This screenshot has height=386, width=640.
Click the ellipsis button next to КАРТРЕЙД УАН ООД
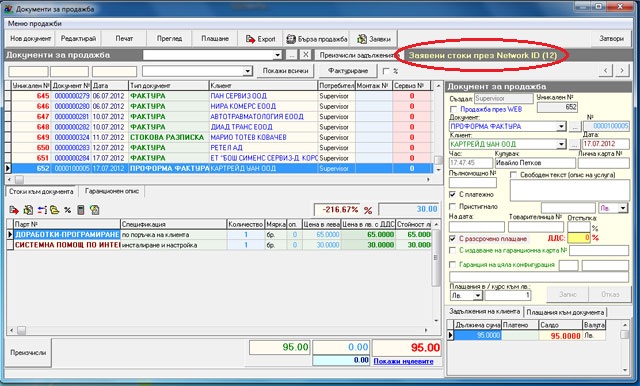575,144
